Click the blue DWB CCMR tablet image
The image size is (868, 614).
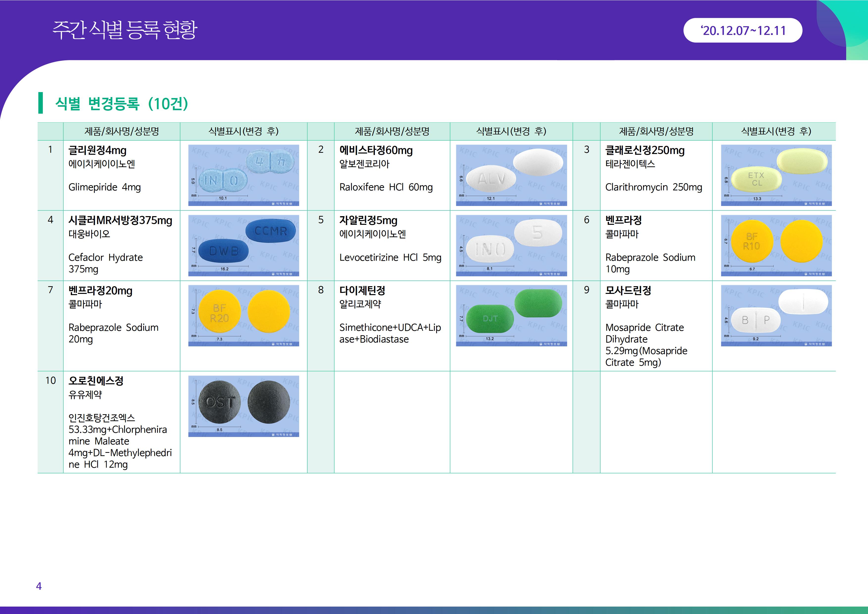pos(243,245)
